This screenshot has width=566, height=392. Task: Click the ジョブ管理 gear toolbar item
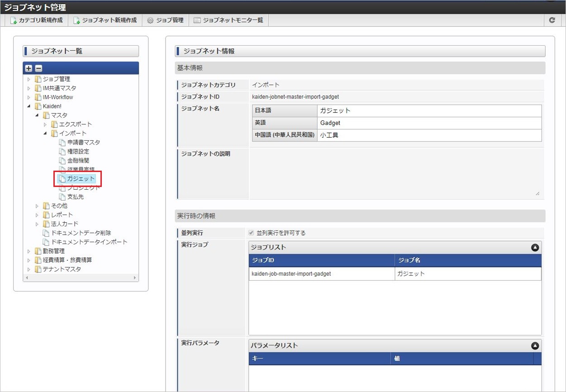[165, 20]
